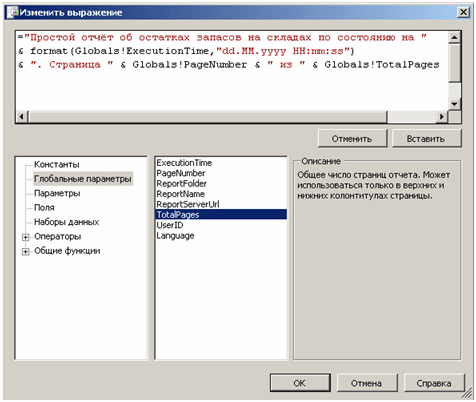This screenshot has width=476, height=402.
Task: Select the Глобальные параметры category
Action: [x=83, y=179]
